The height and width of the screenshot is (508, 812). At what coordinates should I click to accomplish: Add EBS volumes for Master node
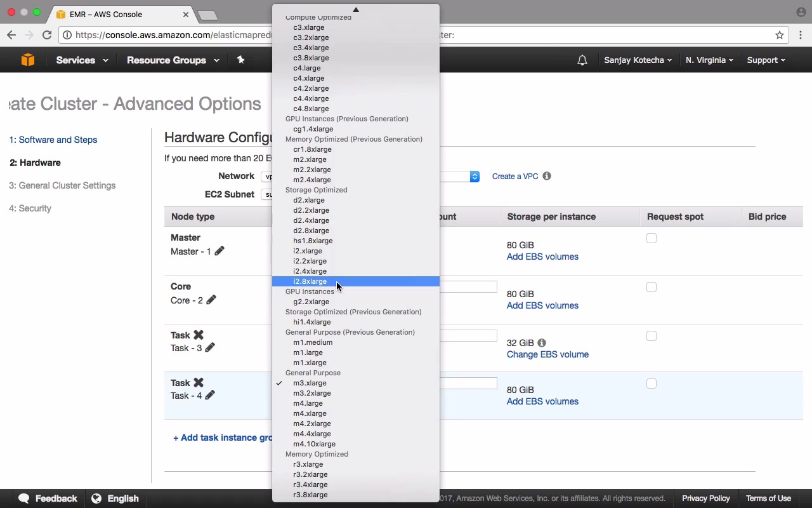click(x=542, y=257)
